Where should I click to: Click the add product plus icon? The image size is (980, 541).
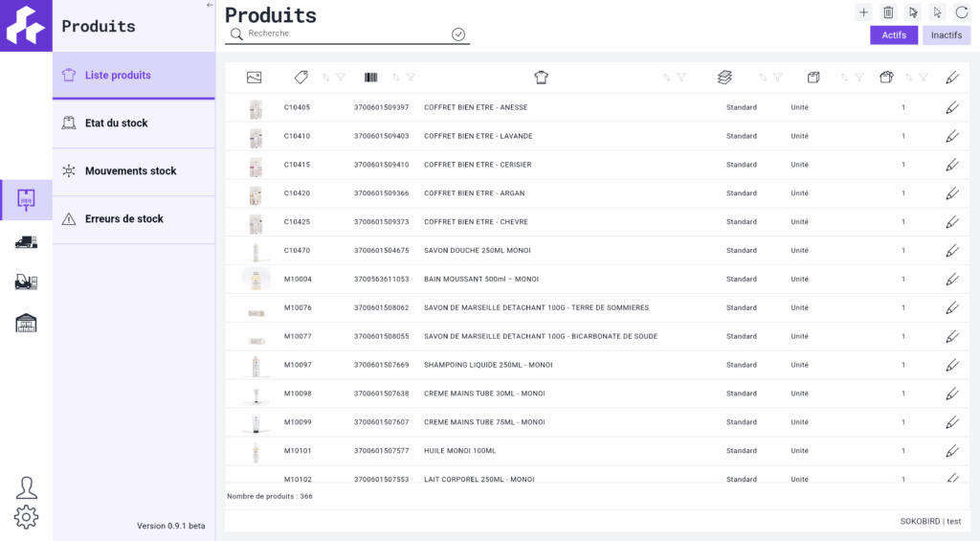[863, 12]
